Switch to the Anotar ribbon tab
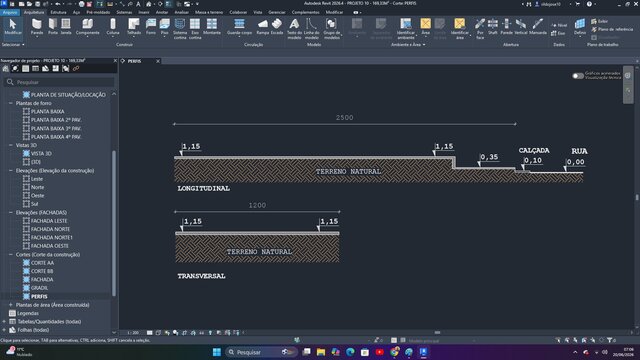The image size is (640, 360). click(x=162, y=12)
